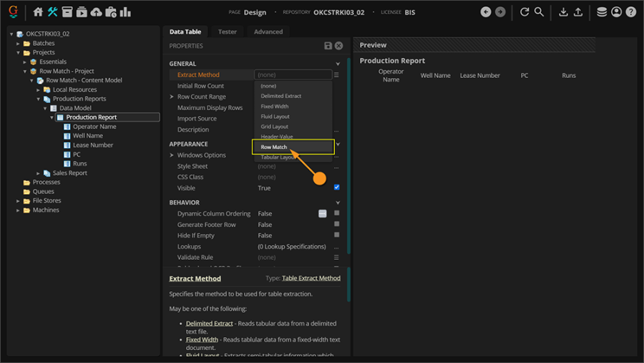Open the help question mark icon

[x=630, y=12]
